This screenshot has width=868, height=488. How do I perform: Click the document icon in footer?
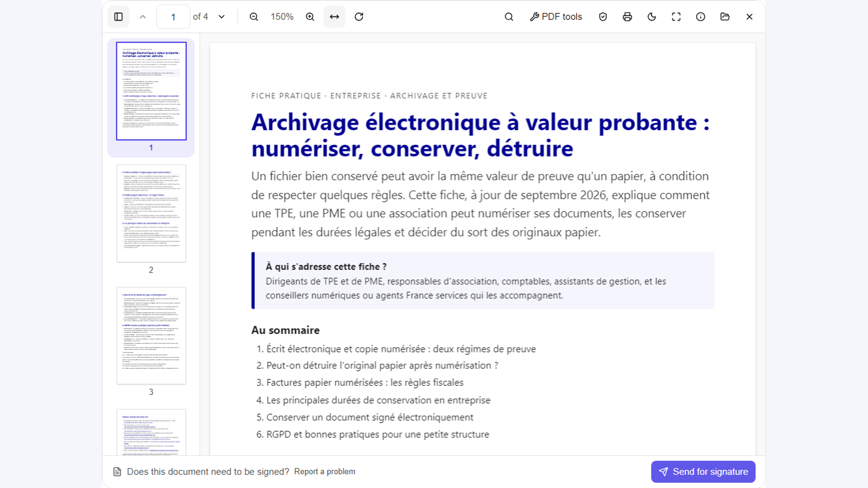117,472
